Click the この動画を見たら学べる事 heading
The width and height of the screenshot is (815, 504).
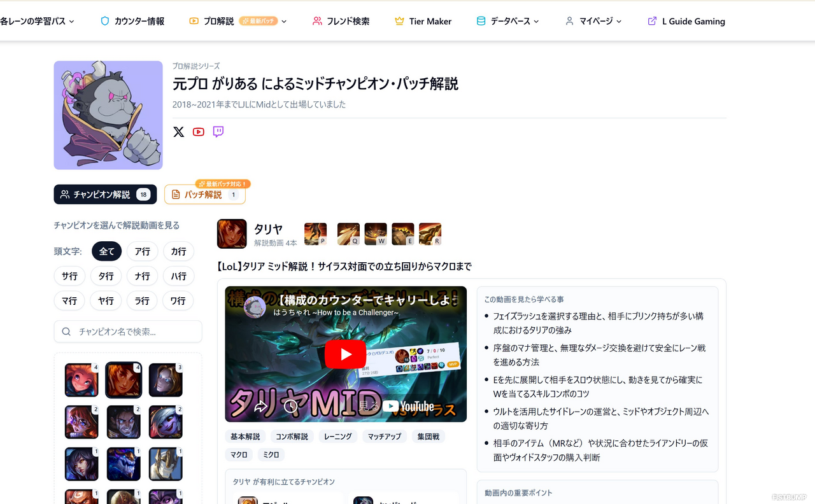pyautogui.click(x=524, y=299)
